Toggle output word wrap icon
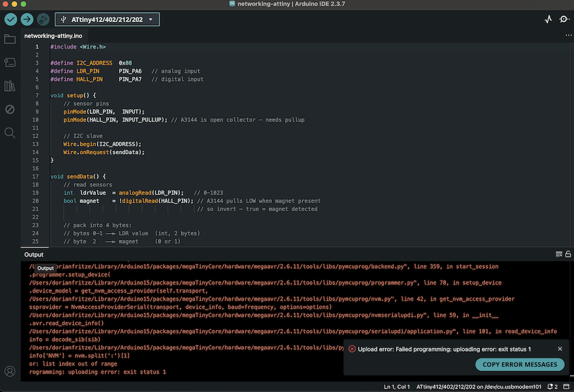The image size is (574, 392). pyautogui.click(x=559, y=254)
